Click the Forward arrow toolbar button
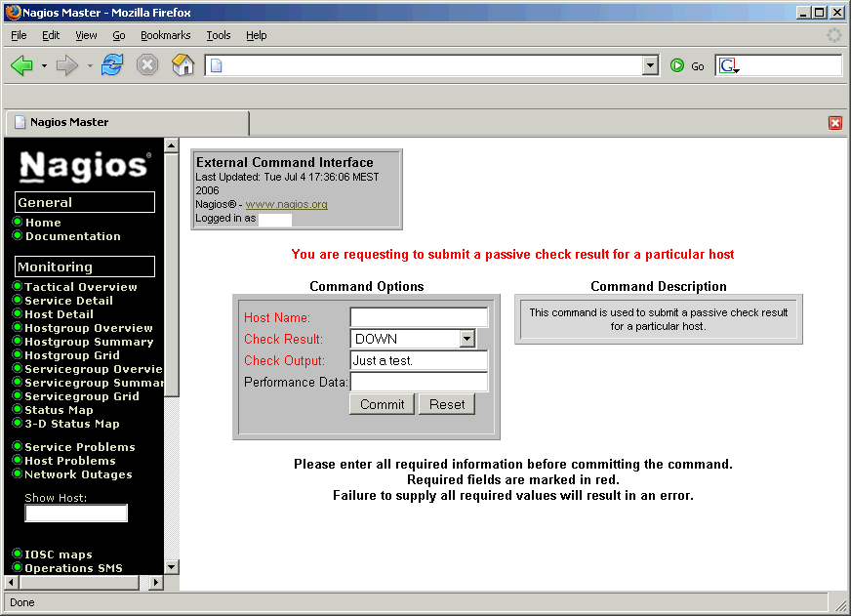851x616 pixels. click(67, 65)
